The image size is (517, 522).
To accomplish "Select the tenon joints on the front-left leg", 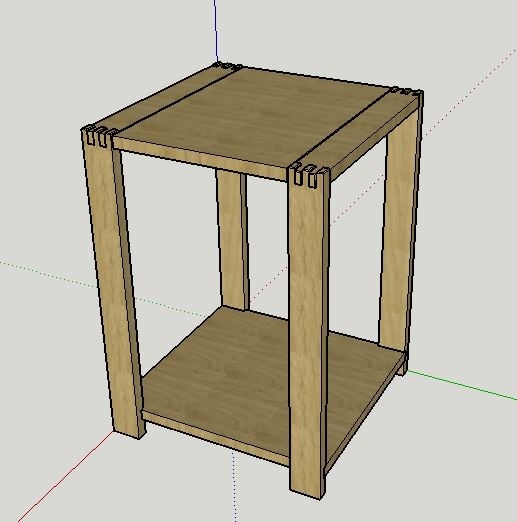I will (98, 136).
